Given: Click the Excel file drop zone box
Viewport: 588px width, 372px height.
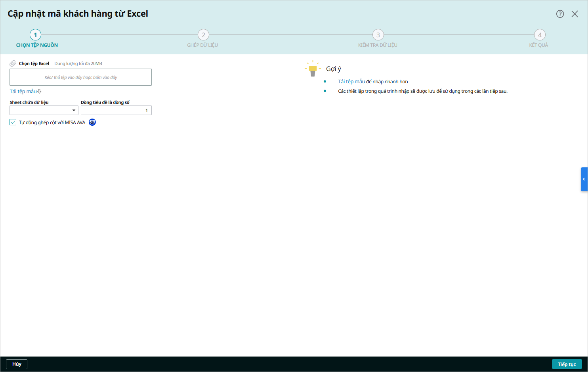Looking at the screenshot, I should [x=80, y=77].
